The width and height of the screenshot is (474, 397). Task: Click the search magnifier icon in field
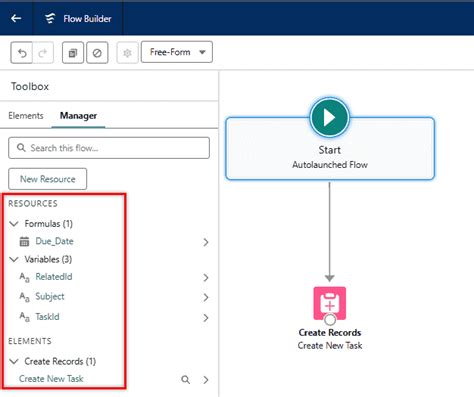point(21,148)
